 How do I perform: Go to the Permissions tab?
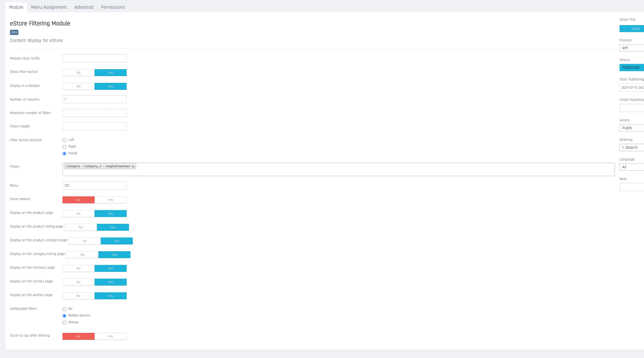(113, 7)
